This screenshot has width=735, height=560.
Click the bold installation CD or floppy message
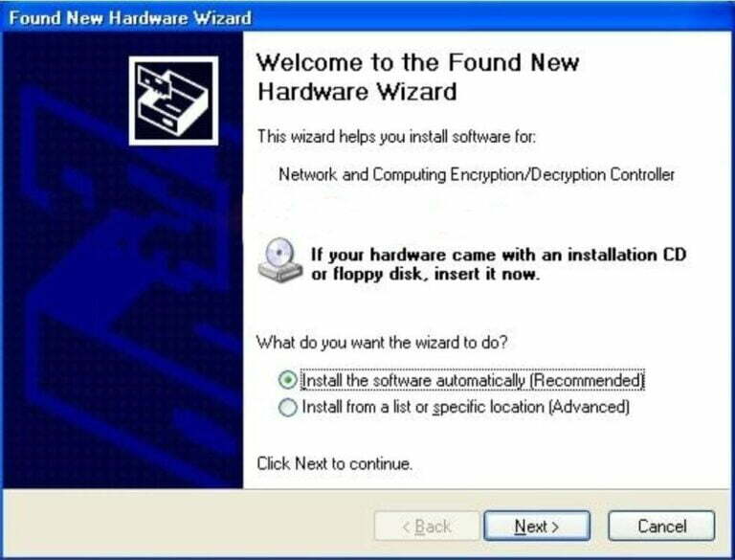499,264
